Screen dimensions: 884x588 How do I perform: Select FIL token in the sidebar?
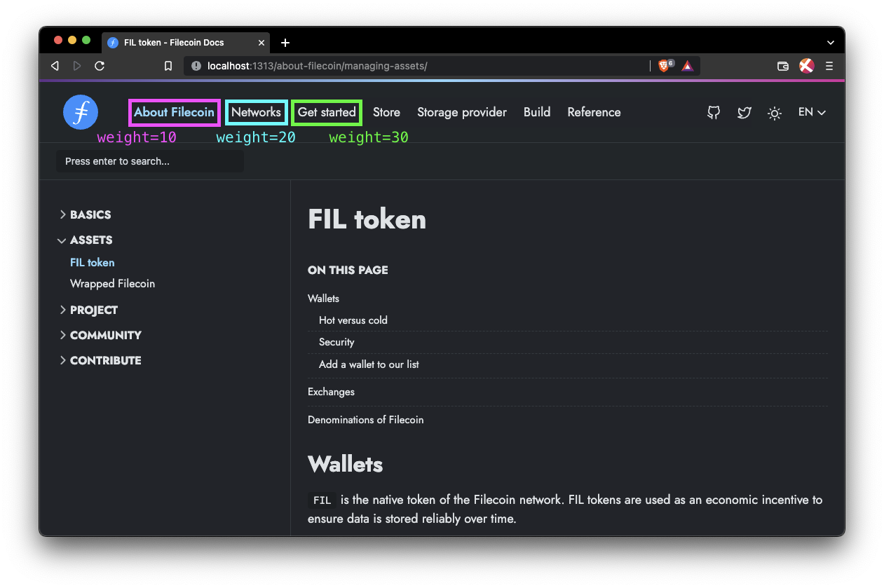click(x=93, y=262)
